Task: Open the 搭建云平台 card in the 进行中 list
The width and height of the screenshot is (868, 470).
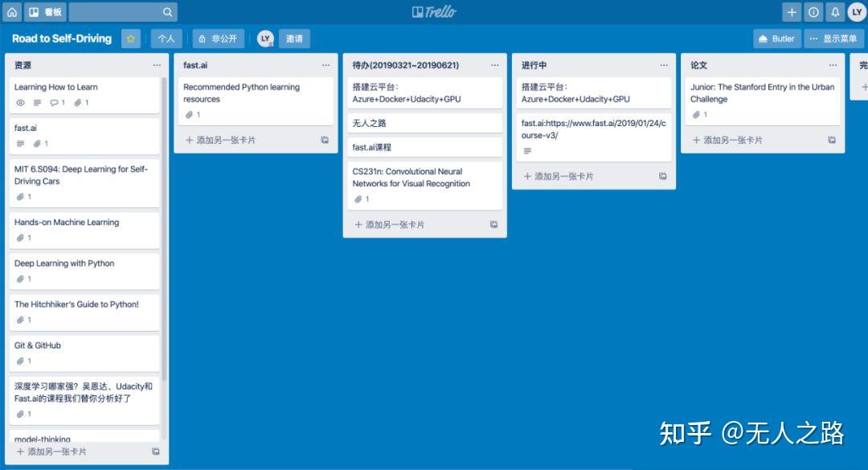Action: coord(593,92)
